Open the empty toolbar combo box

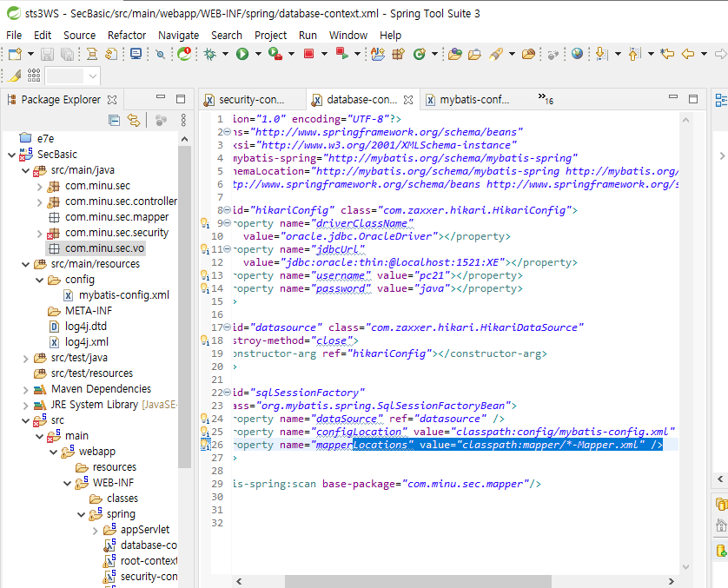click(73, 76)
